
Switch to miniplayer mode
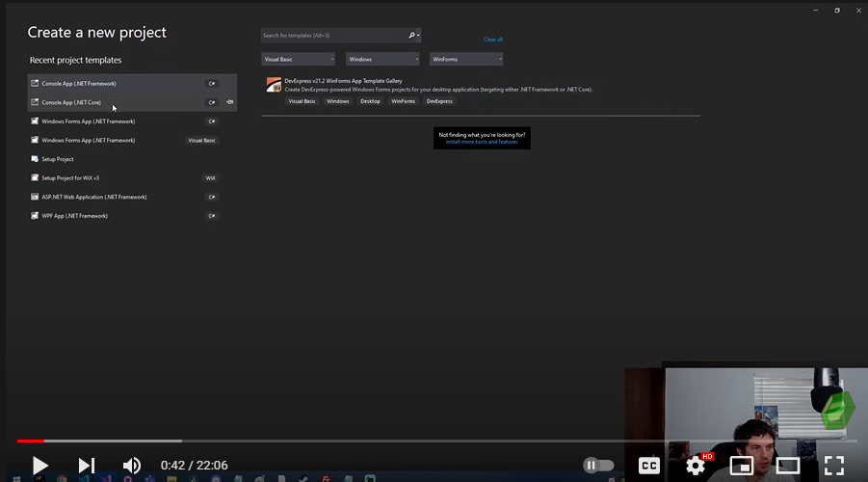point(741,466)
